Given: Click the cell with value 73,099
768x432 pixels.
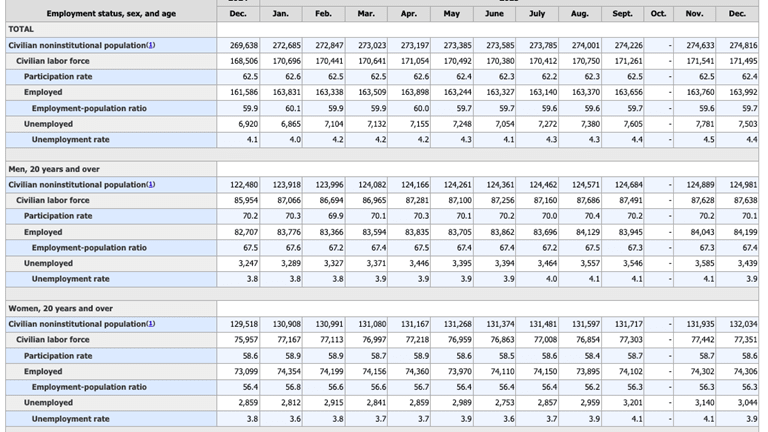Looking at the screenshot, I should tap(238, 372).
